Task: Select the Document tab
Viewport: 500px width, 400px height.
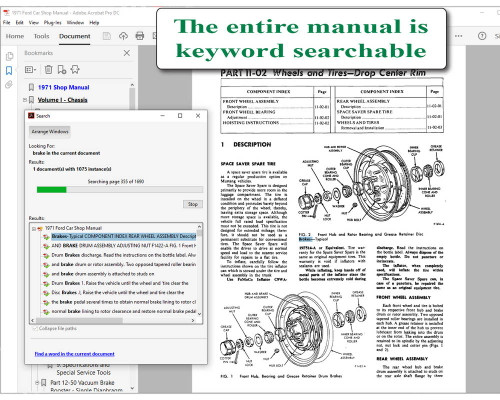Action: point(75,36)
